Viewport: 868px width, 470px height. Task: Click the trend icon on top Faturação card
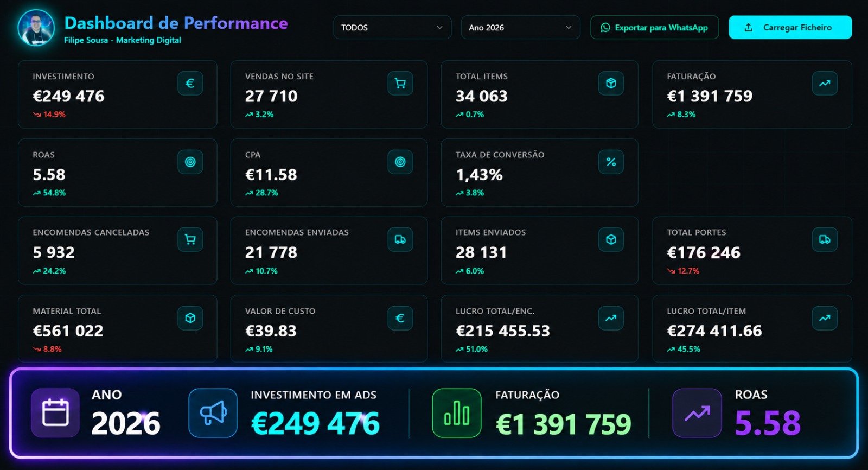point(825,84)
